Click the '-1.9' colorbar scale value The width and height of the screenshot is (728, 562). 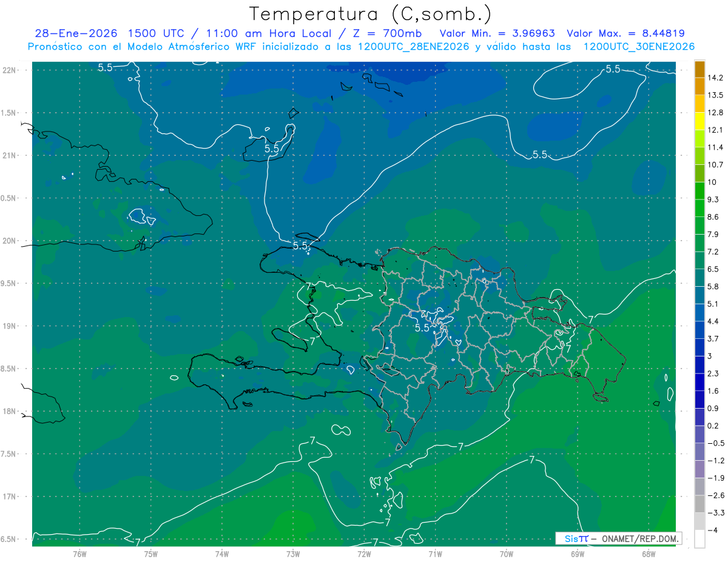click(716, 478)
